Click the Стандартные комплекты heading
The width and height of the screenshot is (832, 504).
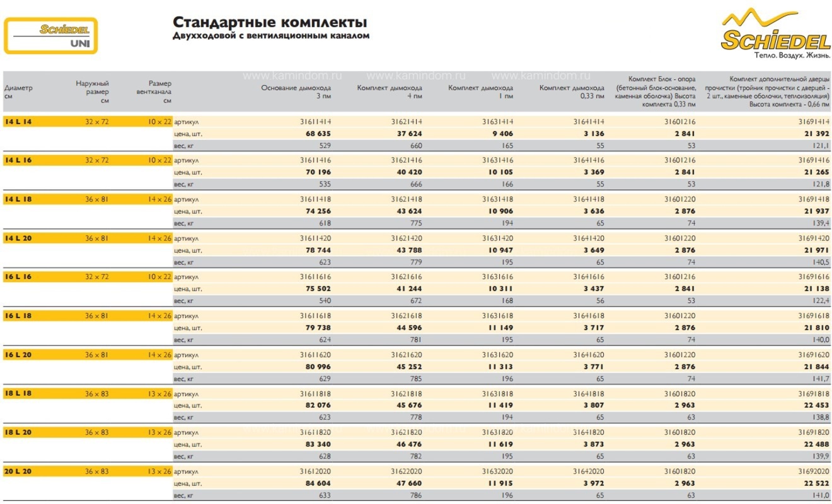click(x=270, y=23)
